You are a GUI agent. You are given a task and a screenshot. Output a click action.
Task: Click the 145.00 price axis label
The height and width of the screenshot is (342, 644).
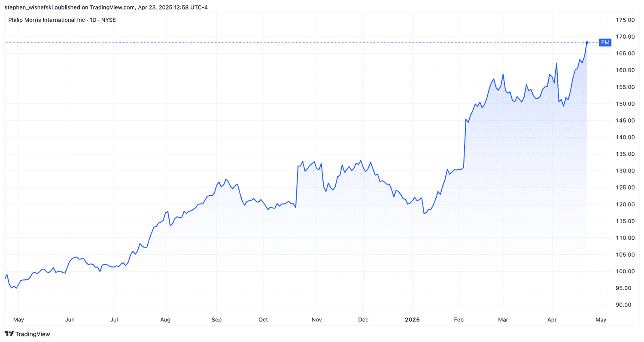tap(624, 120)
